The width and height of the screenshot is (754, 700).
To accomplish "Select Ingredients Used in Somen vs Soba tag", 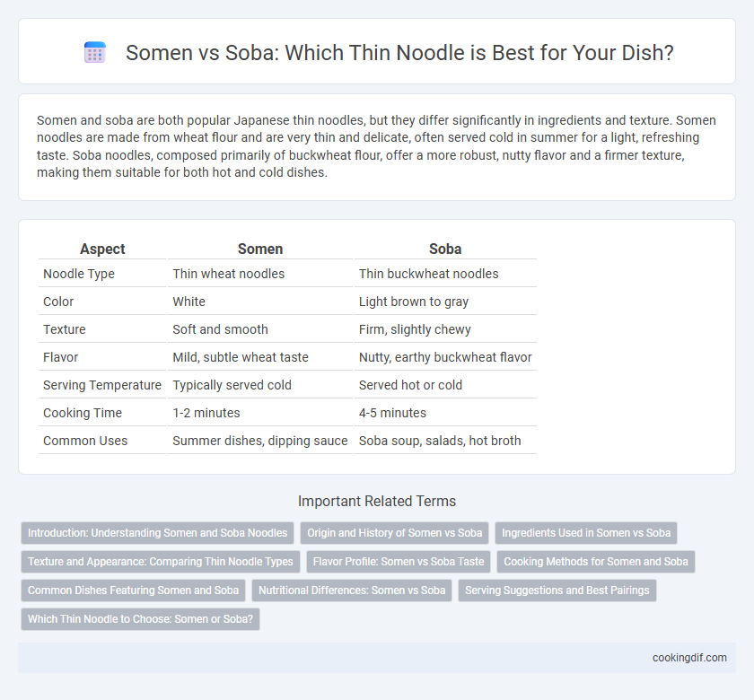I will [585, 533].
